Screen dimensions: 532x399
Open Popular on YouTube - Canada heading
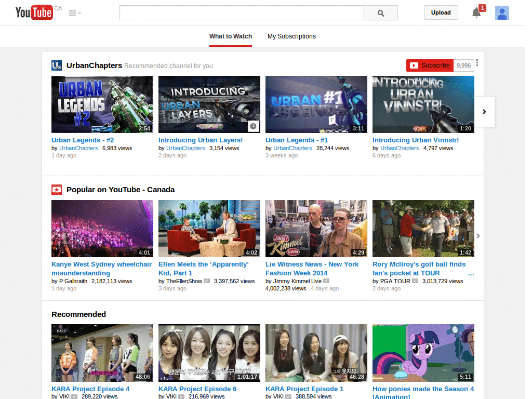tap(121, 190)
